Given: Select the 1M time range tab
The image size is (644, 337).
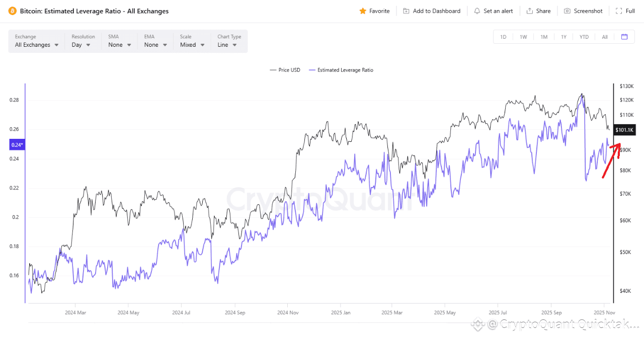Looking at the screenshot, I should point(544,37).
